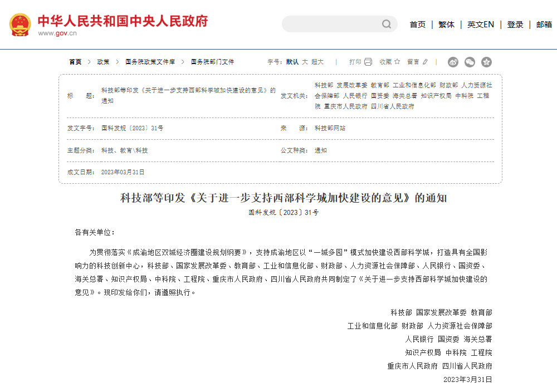Click the printer icon beside 打印
This screenshot has width=557, height=392.
(368, 62)
